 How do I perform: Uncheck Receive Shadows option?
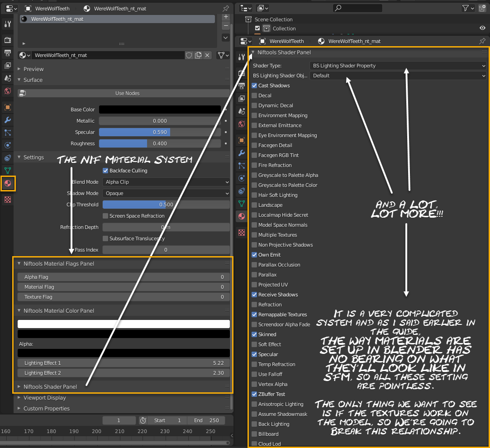tap(254, 295)
